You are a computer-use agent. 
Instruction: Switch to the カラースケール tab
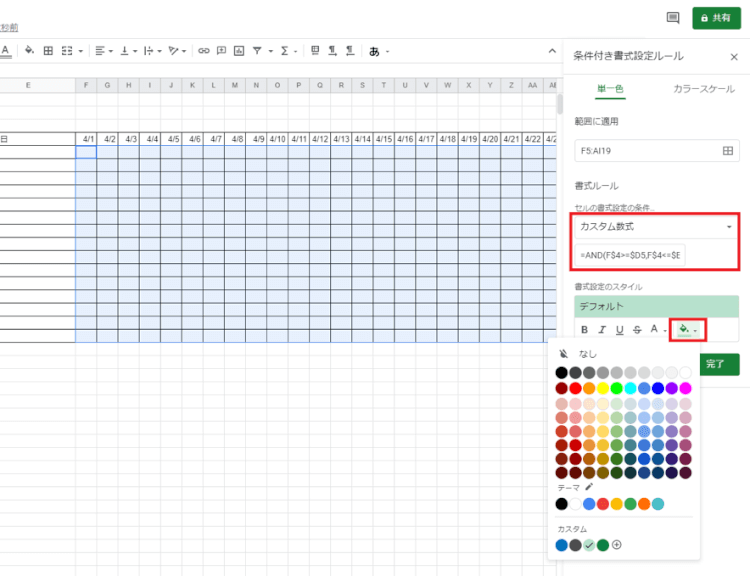703,90
